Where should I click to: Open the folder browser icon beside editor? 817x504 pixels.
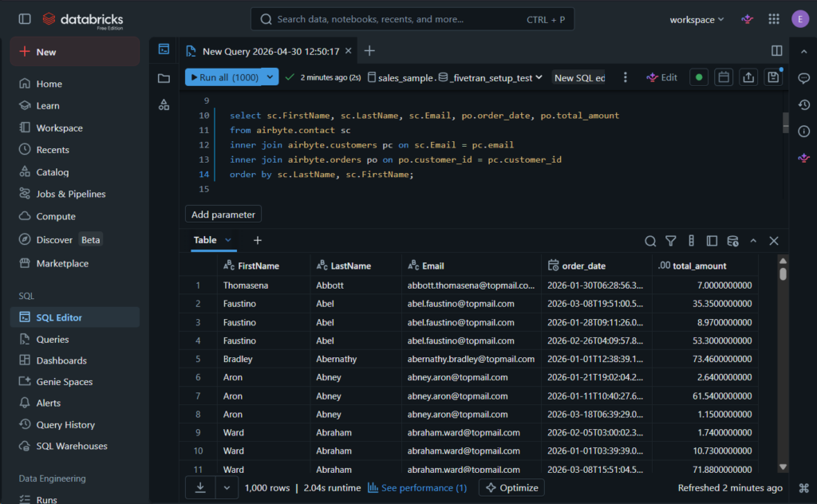point(164,78)
